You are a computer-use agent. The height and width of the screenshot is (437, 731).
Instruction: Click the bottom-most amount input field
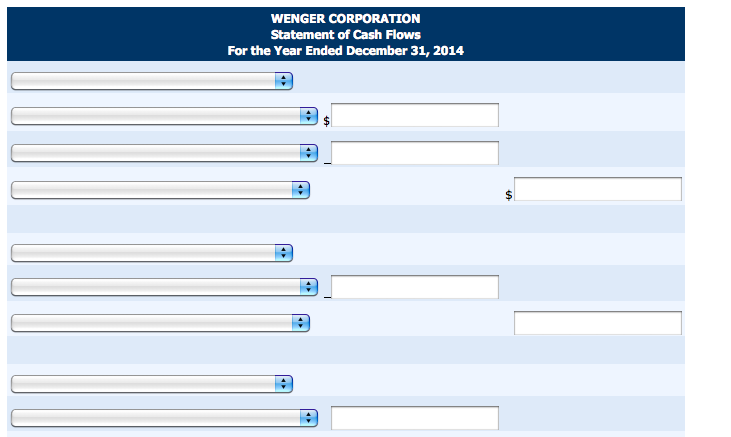[x=415, y=418]
